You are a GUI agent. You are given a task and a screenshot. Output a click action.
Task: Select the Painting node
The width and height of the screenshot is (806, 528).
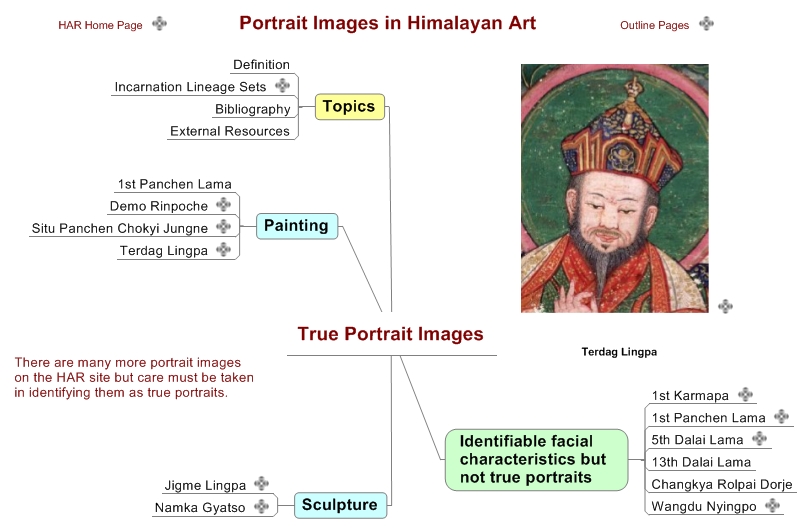tap(297, 226)
